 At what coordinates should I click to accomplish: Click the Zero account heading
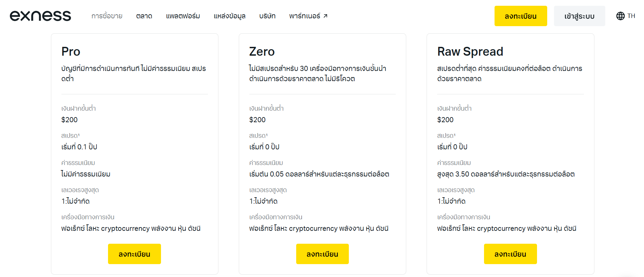pyautogui.click(x=262, y=52)
